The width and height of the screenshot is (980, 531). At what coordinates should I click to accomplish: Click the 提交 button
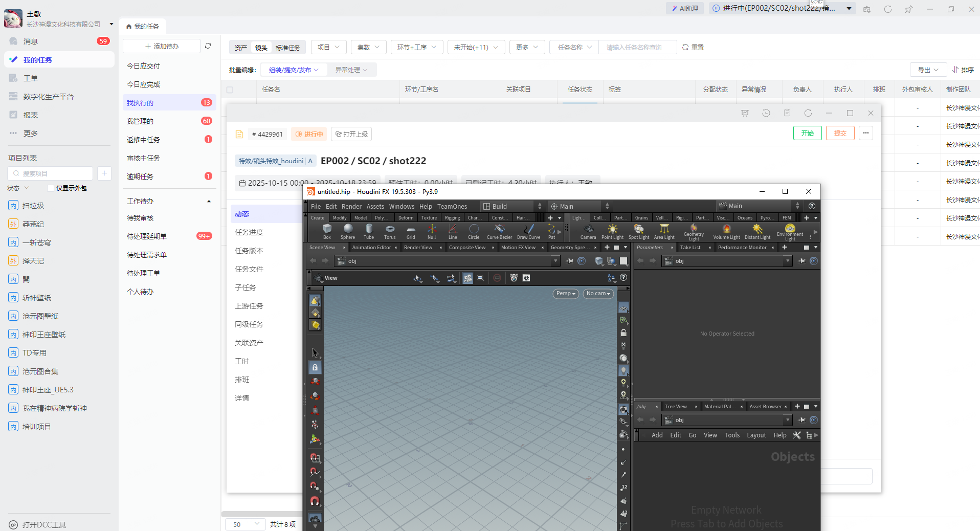(840, 133)
